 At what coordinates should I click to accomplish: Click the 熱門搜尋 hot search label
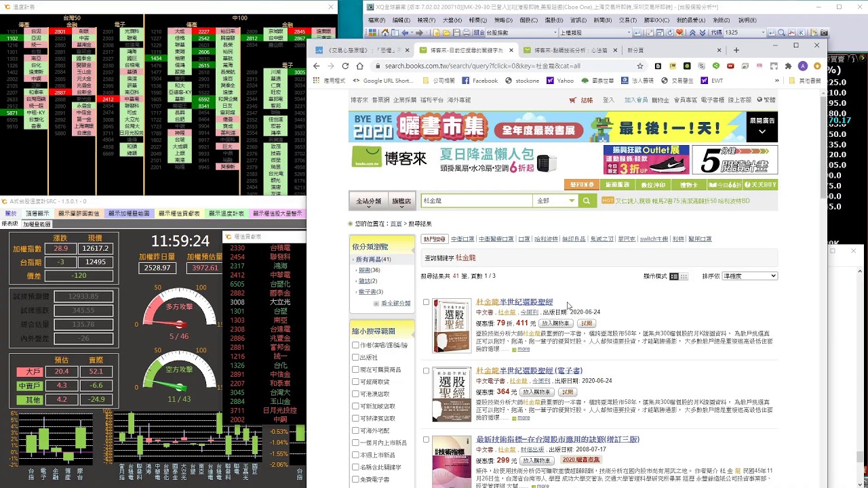pyautogui.click(x=434, y=239)
